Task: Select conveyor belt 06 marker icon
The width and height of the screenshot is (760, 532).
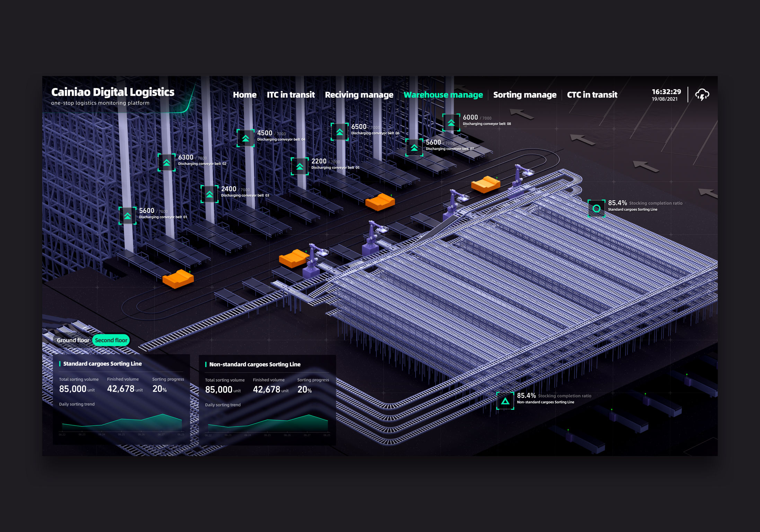Action: click(x=340, y=132)
